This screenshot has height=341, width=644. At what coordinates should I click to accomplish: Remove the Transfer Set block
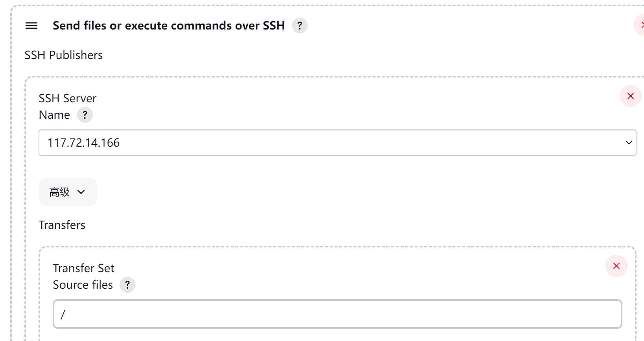[x=616, y=266]
